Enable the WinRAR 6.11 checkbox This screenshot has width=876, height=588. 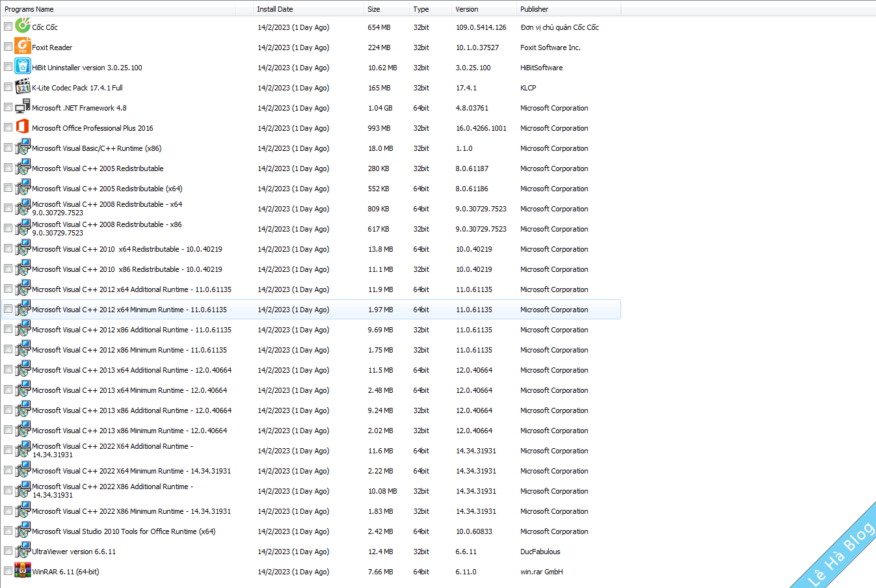pos(8,571)
